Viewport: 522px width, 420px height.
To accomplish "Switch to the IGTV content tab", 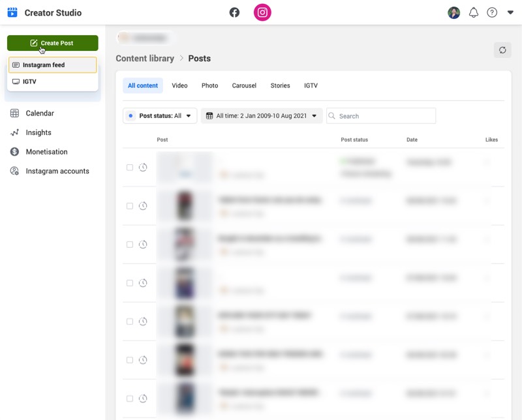I will 311,85.
